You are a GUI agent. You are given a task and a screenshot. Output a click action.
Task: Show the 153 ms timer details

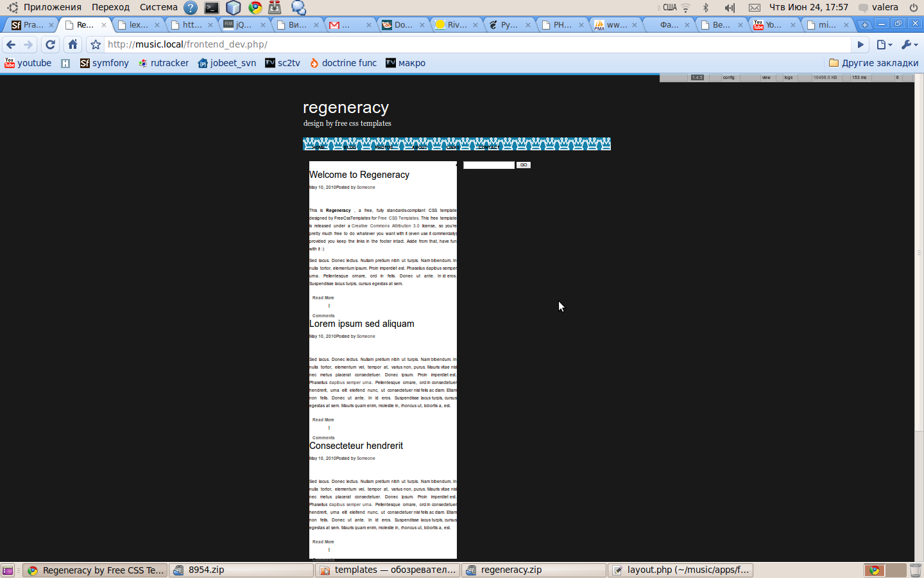859,78
